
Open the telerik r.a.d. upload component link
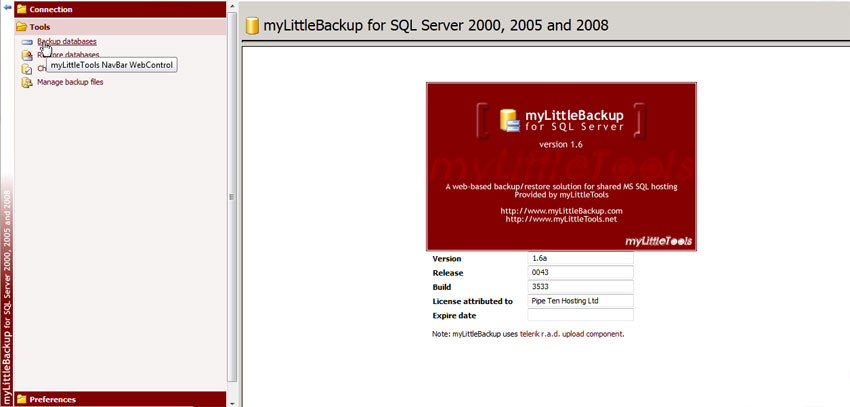572,334
